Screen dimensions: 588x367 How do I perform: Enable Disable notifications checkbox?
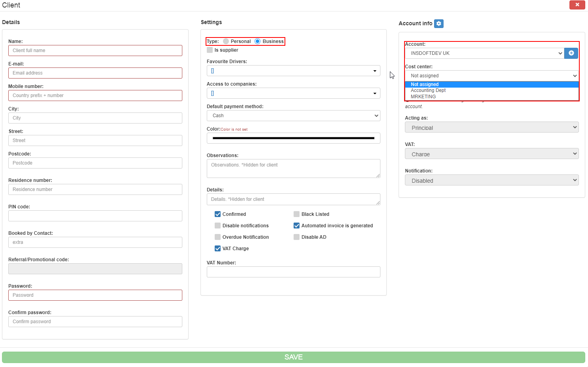[217, 226]
